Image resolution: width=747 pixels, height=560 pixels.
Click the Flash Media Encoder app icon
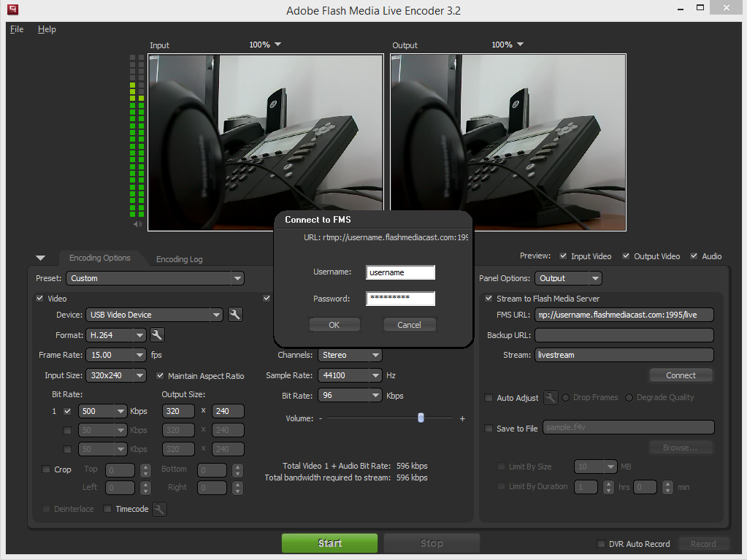coord(13,9)
